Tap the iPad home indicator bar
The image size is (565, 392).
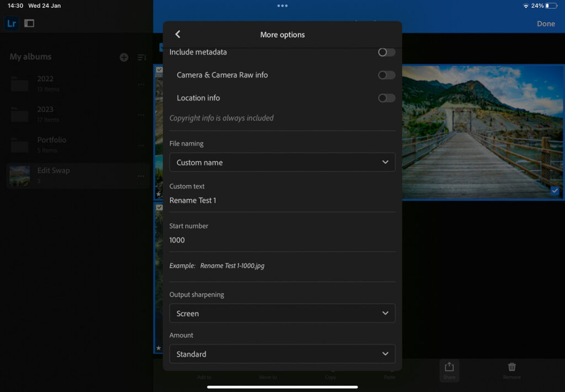pyautogui.click(x=282, y=388)
